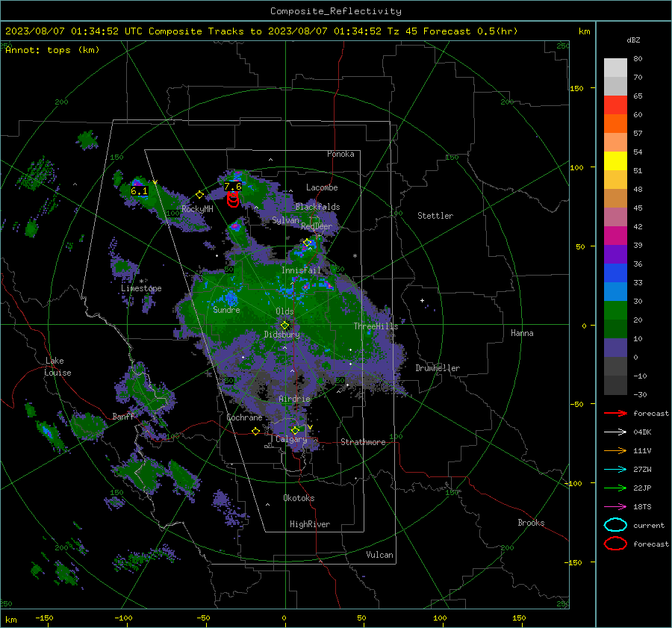Image resolution: width=672 pixels, height=628 pixels.
Task: Pick the yellow swatch in the dBZ scale
Action: [615, 161]
